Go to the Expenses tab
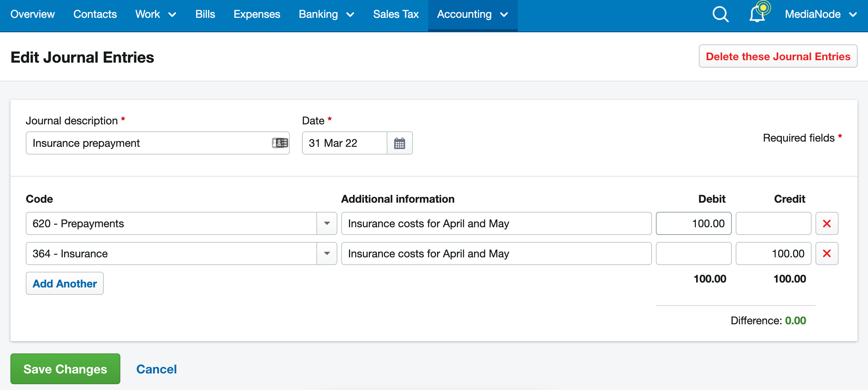The image size is (868, 390). (257, 14)
